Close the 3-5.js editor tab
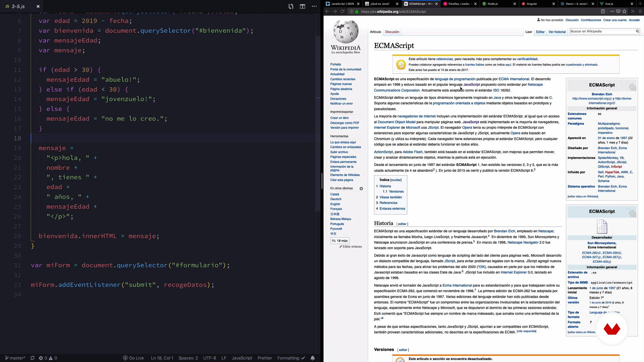 coord(38,6)
